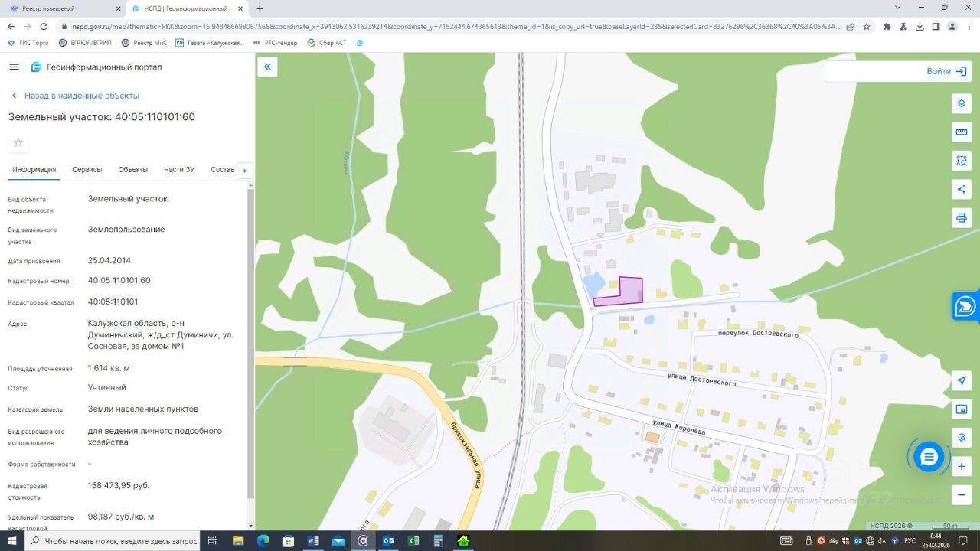This screenshot has height=551, width=980.
Task: Switch the РУС keyboard language indicator
Action: click(910, 541)
